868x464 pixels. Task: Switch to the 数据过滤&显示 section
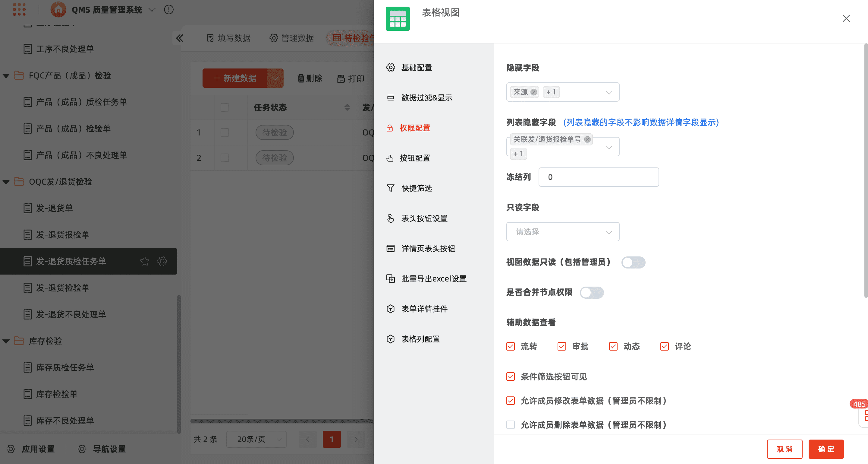[426, 98]
